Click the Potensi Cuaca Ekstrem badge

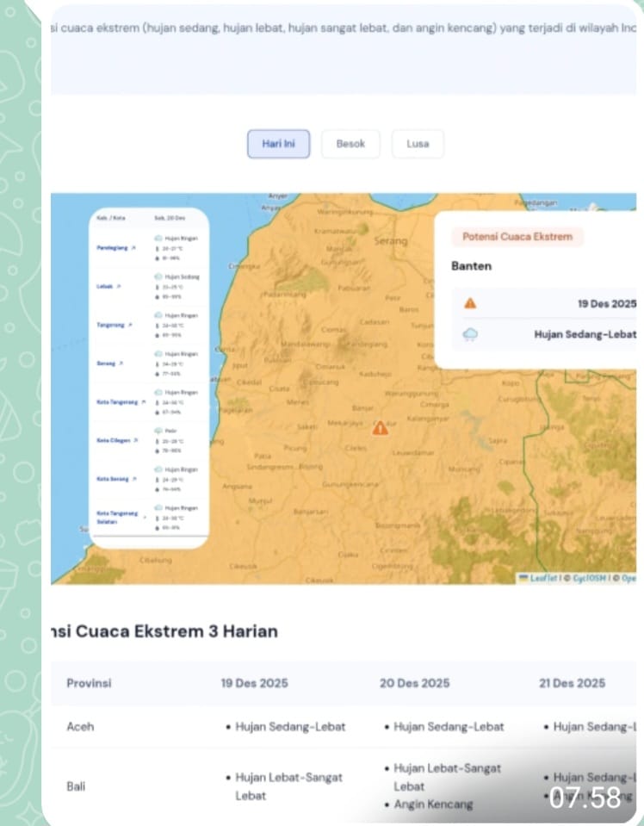pyautogui.click(x=517, y=236)
